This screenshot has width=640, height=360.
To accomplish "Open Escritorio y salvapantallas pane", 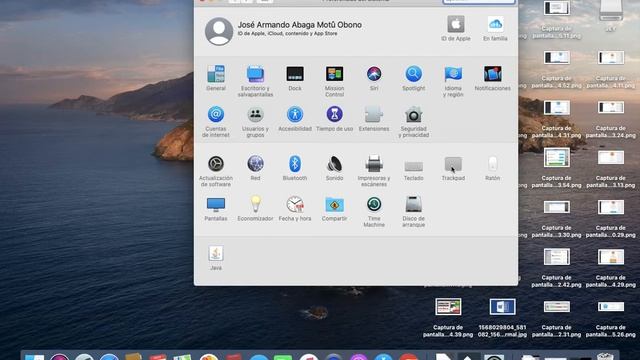I will [x=256, y=74].
